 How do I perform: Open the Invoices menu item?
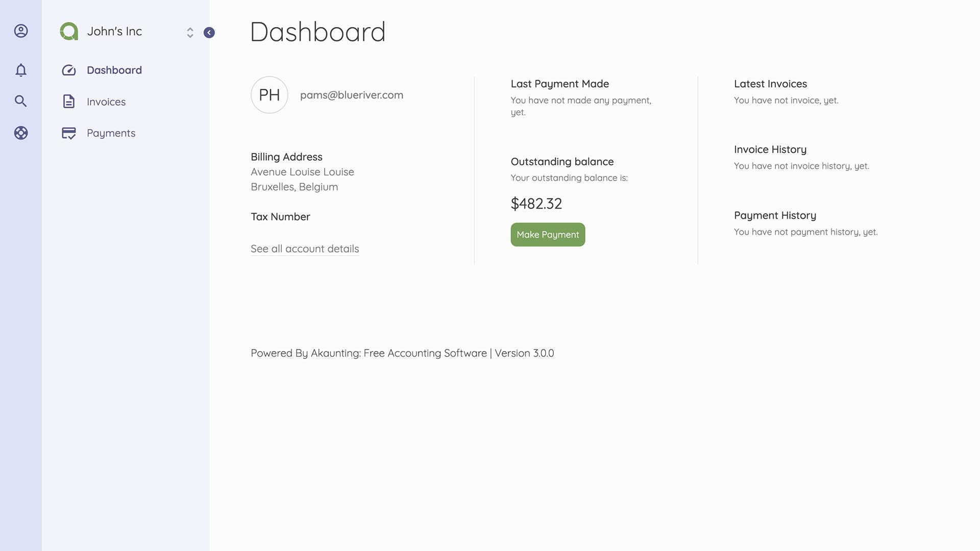[x=106, y=102]
